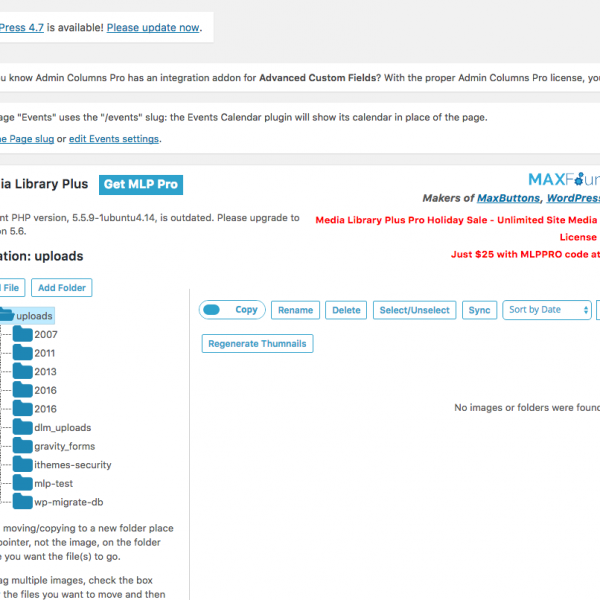Click the 'No images or folders were found' message
The height and width of the screenshot is (600, 600).
(x=527, y=408)
